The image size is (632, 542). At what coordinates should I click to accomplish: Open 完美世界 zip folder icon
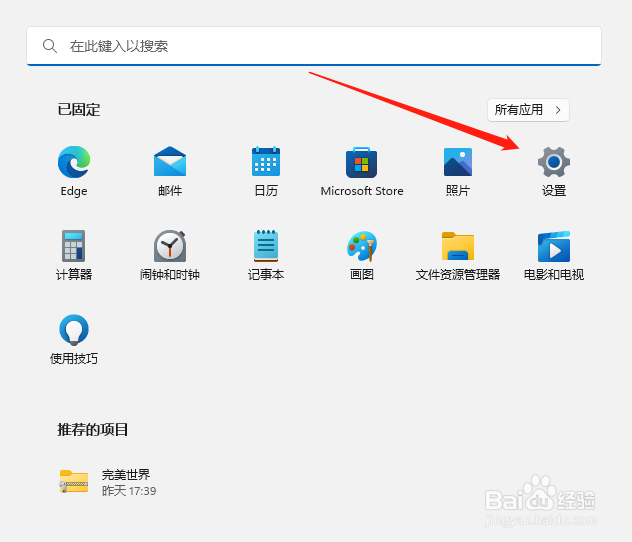pyautogui.click(x=74, y=482)
